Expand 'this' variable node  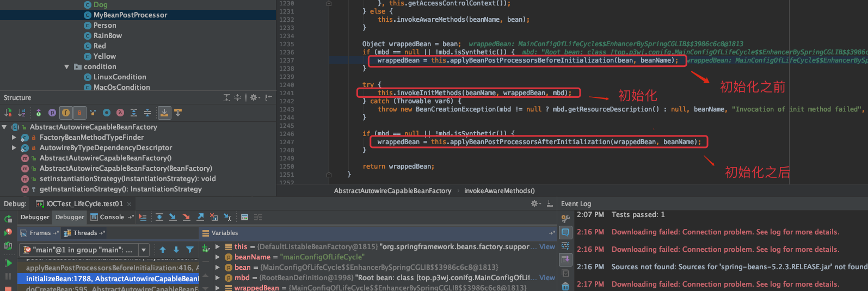[218, 247]
